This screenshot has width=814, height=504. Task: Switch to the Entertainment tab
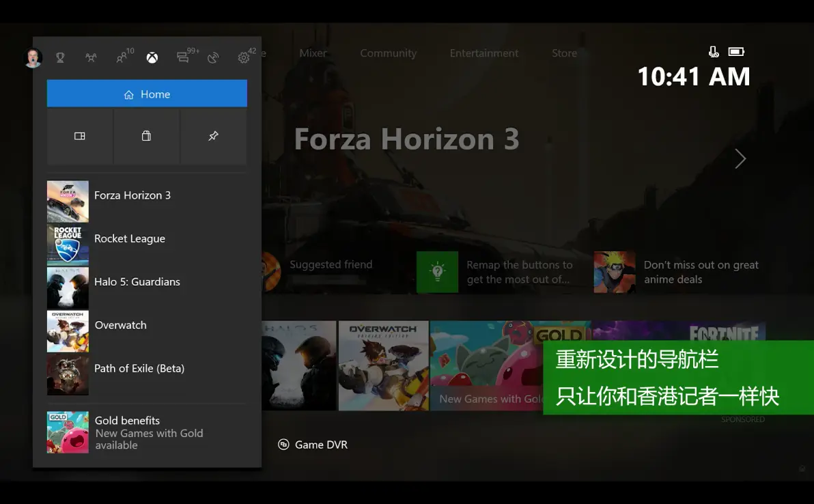pyautogui.click(x=484, y=53)
